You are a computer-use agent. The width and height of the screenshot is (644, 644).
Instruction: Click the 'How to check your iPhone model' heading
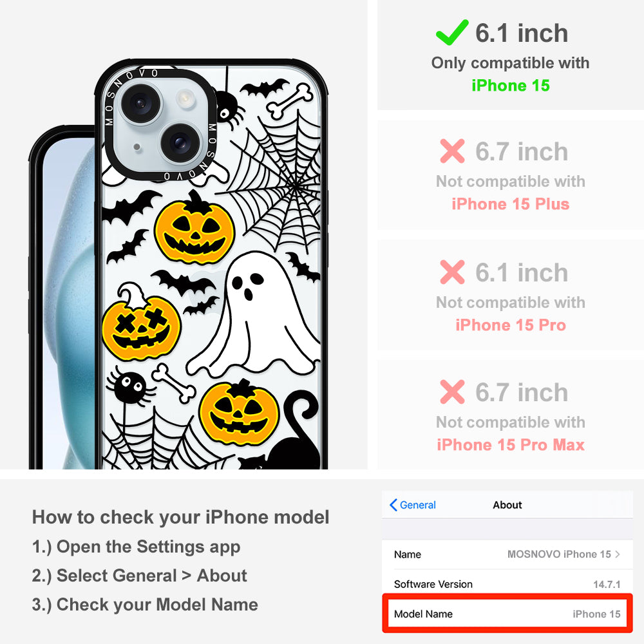[181, 516]
